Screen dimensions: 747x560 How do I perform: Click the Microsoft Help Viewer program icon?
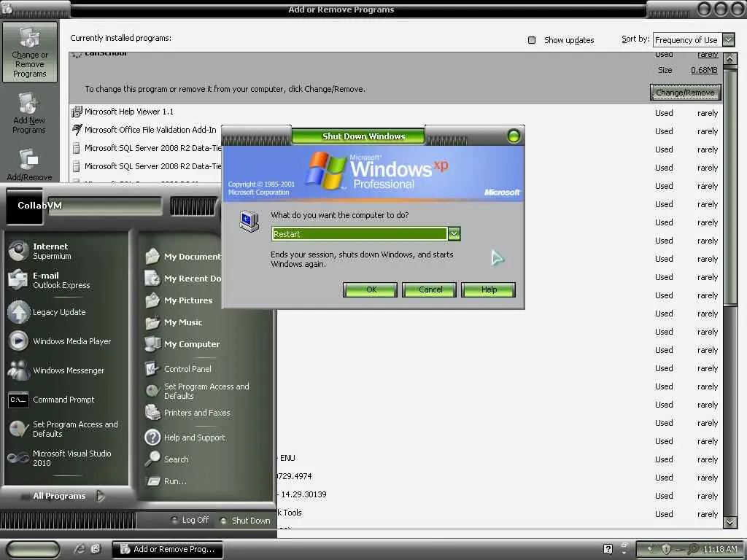pyautogui.click(x=76, y=112)
